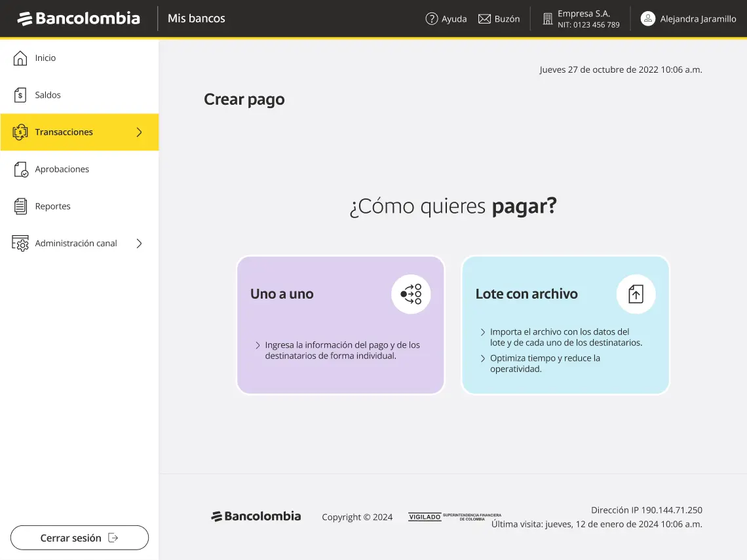Click the Saldos document icon
Viewport: 747px width, 560px height.
tap(20, 95)
